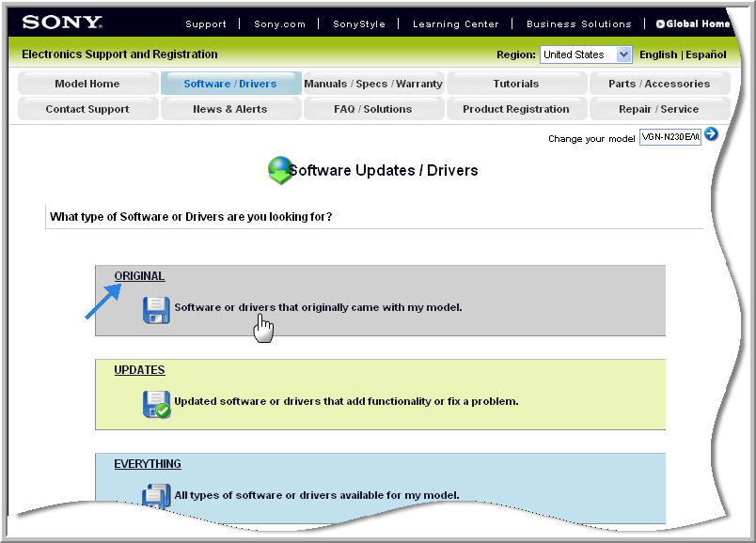Select the Model Home tab
Screen dimensions: 756x543
click(87, 84)
